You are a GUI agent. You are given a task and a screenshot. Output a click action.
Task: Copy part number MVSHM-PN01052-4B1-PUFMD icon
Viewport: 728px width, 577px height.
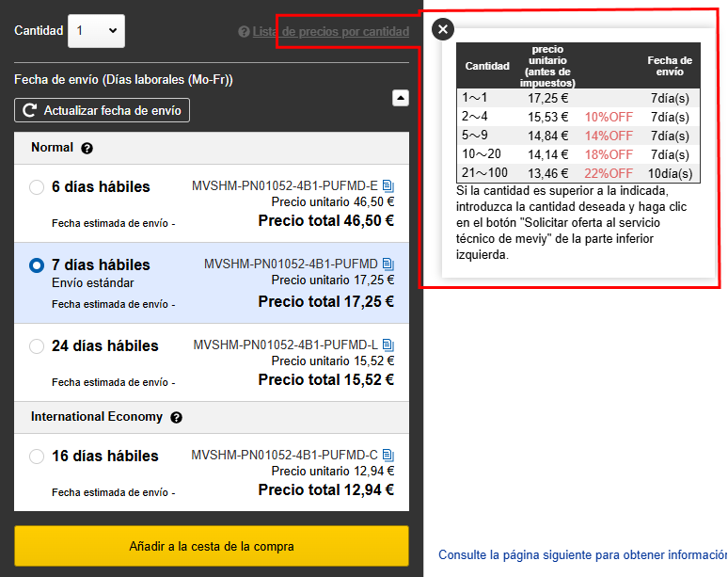tap(388, 264)
